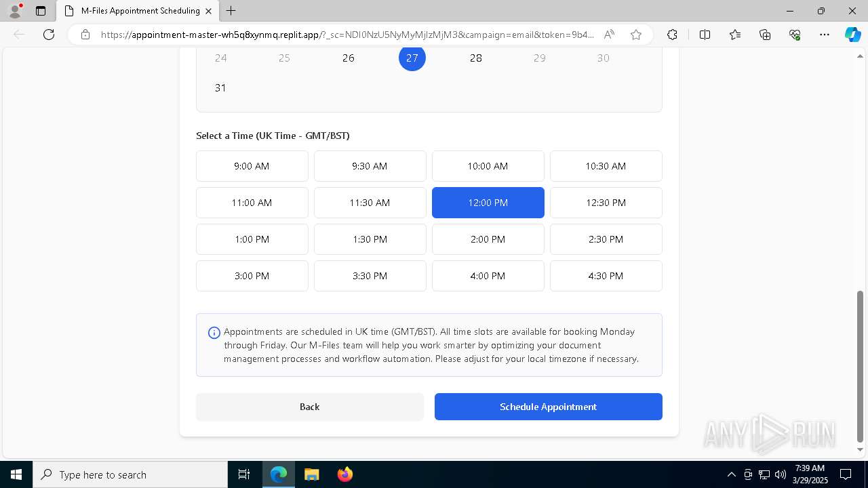Choose the 11:00 AM time slot
868x488 pixels.
tap(252, 203)
